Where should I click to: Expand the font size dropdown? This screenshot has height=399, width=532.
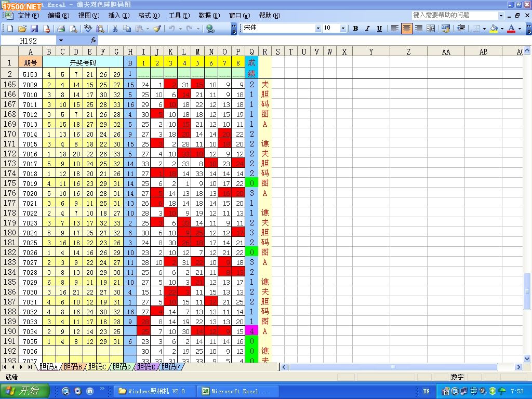click(343, 29)
